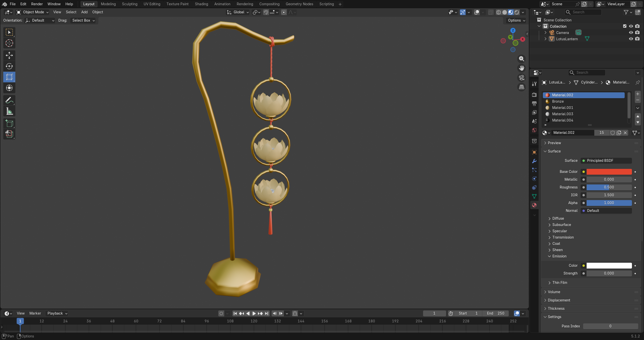The width and height of the screenshot is (644, 340).
Task: Collapse the Emission subpanel
Action: tap(559, 256)
